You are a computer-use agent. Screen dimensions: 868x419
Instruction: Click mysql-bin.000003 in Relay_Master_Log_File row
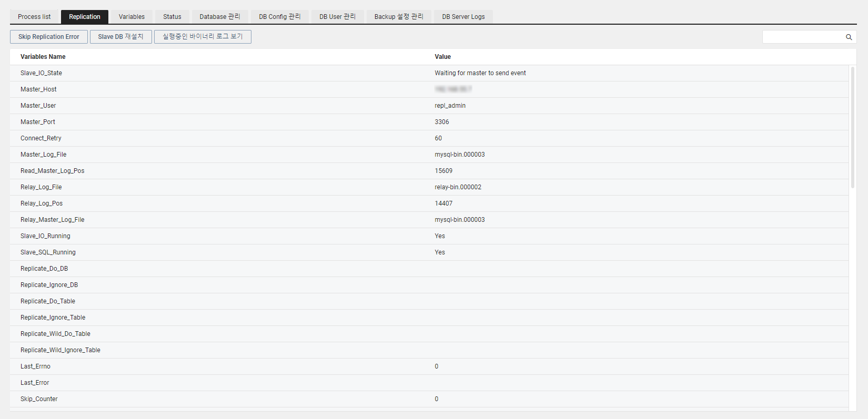[460, 220]
